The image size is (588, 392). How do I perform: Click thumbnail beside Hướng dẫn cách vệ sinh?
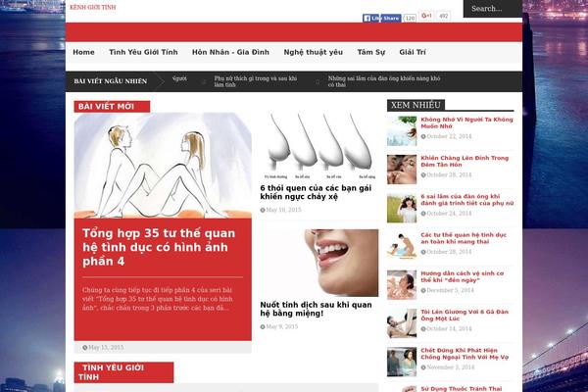[x=402, y=285]
